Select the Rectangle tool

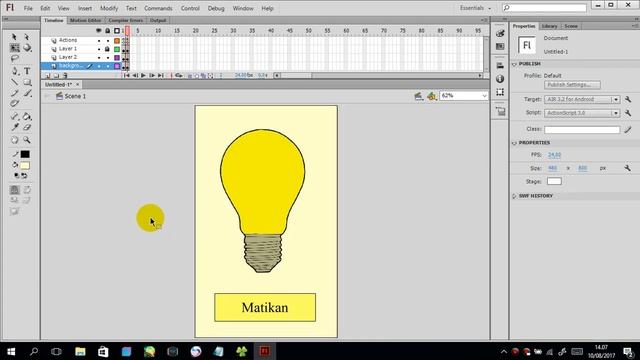click(x=27, y=82)
